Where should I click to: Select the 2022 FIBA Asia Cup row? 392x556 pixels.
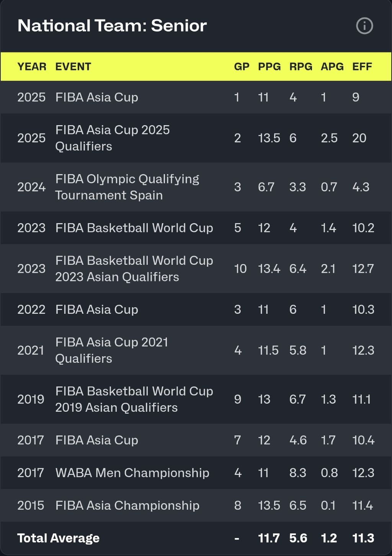[96, 310]
